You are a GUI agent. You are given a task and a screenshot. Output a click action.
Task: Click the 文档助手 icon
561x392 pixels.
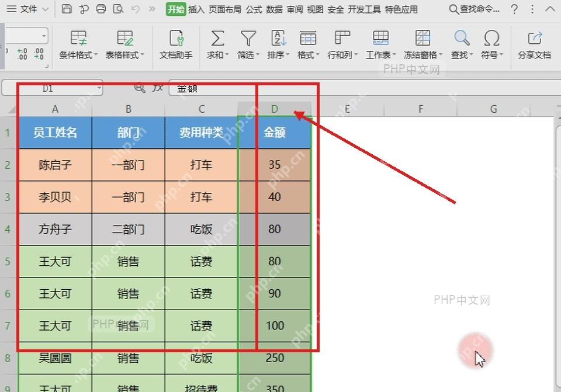click(x=176, y=38)
